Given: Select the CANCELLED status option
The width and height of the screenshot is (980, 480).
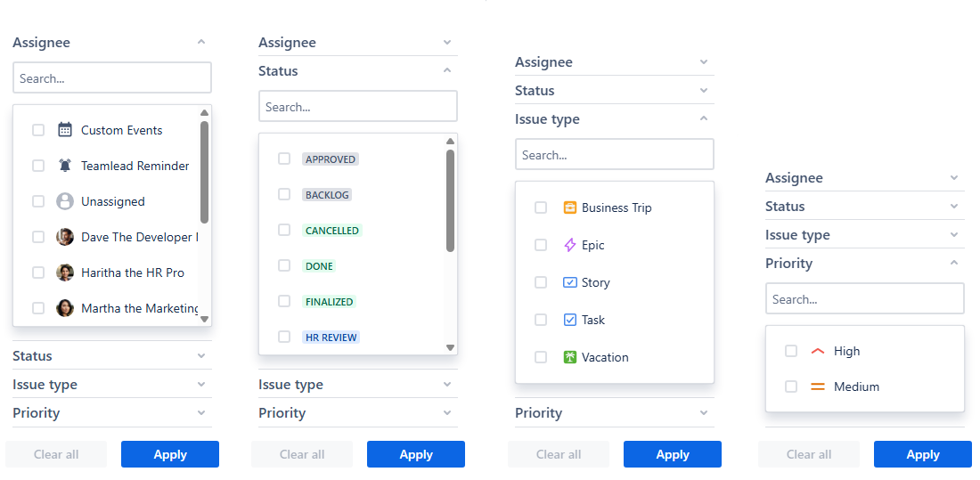Looking at the screenshot, I should pyautogui.click(x=332, y=231).
